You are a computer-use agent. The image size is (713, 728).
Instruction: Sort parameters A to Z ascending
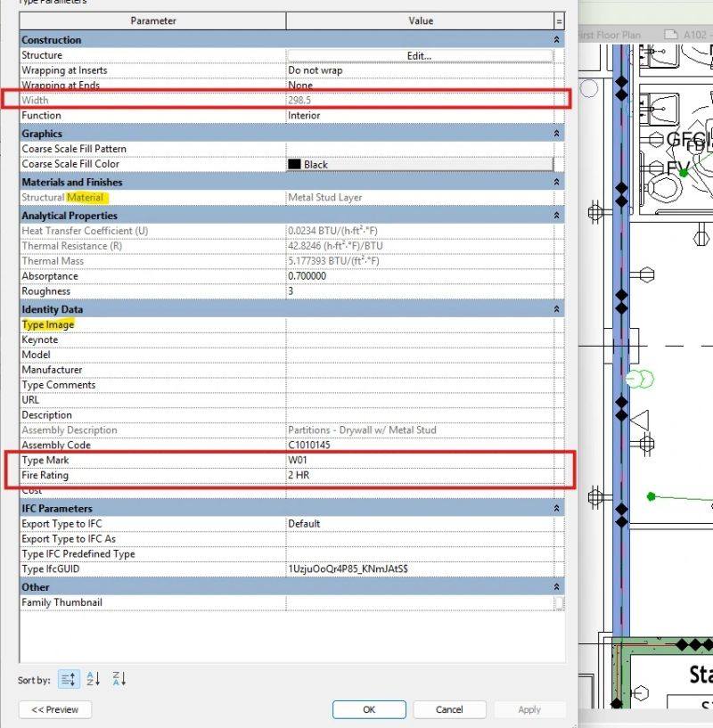[x=94, y=680]
